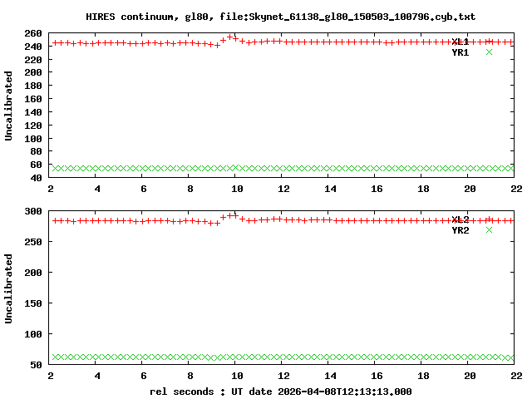
Task: Click the 300 y-axis tick label in bottom plot
Action: click(x=33, y=211)
